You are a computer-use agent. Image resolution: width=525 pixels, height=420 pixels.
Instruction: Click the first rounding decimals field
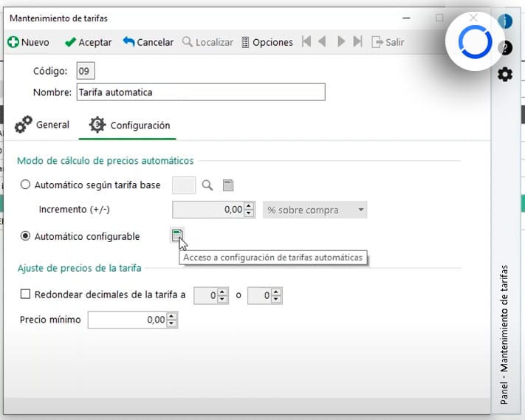(206, 295)
